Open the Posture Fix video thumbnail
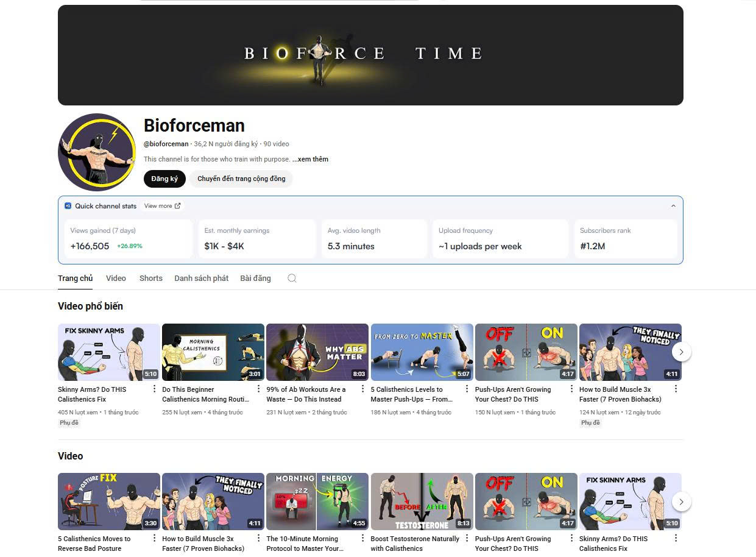 point(108,502)
